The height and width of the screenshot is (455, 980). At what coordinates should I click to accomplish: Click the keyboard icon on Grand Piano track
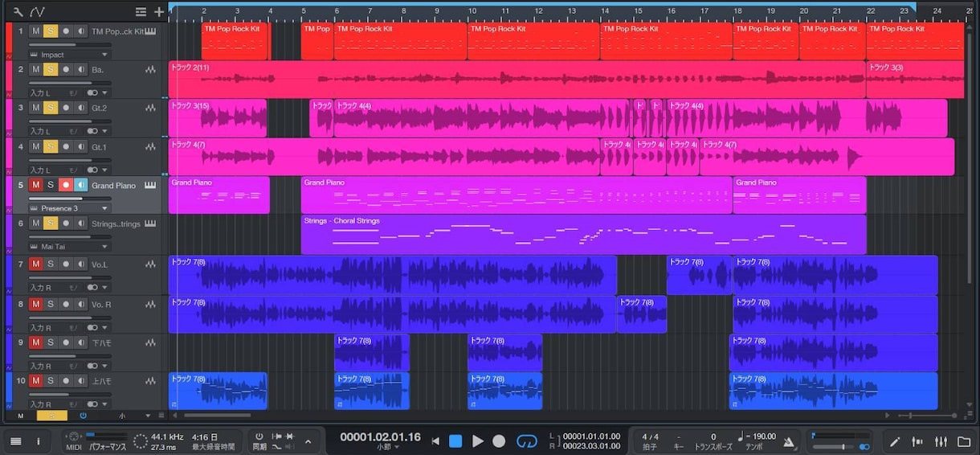(150, 185)
